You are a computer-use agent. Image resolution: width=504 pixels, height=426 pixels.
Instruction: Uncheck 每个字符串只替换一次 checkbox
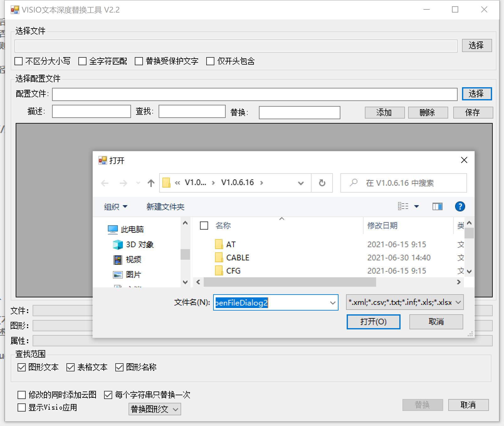pyautogui.click(x=108, y=395)
